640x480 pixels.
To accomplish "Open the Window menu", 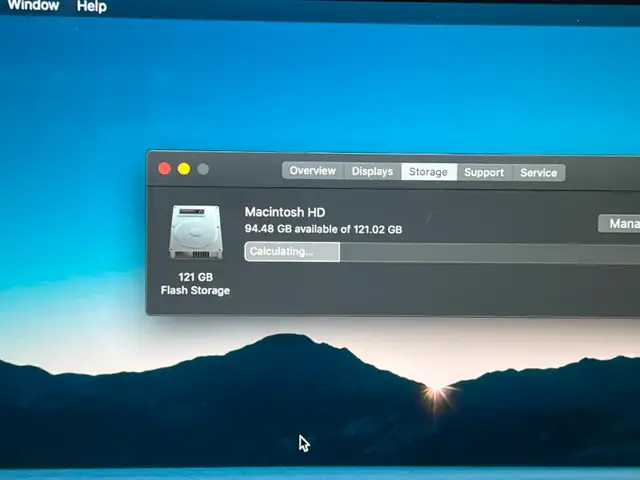I will click(x=33, y=5).
